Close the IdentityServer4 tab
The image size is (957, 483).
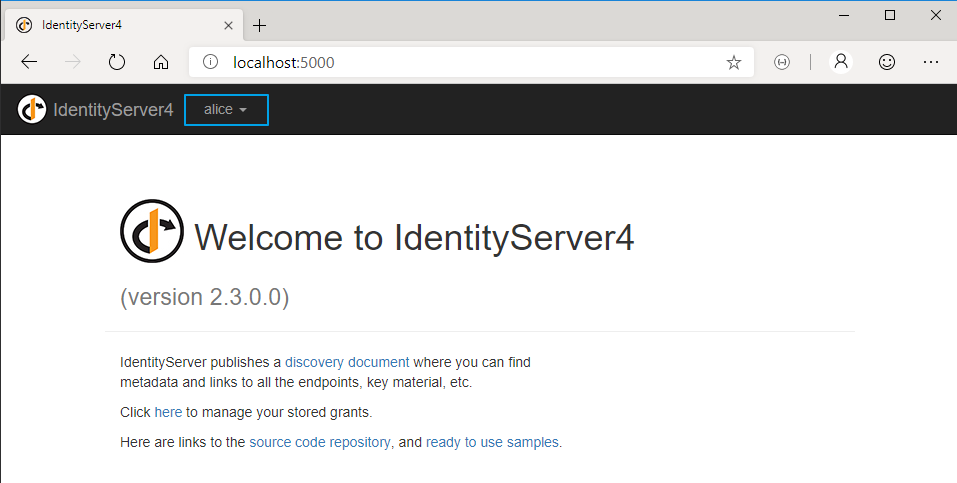pyautogui.click(x=228, y=25)
